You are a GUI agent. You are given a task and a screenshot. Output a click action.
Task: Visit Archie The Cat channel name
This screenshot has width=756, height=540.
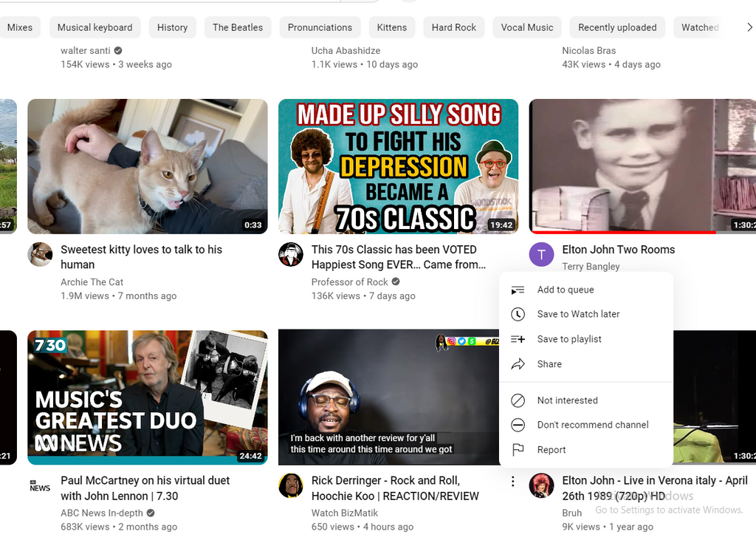(x=92, y=282)
